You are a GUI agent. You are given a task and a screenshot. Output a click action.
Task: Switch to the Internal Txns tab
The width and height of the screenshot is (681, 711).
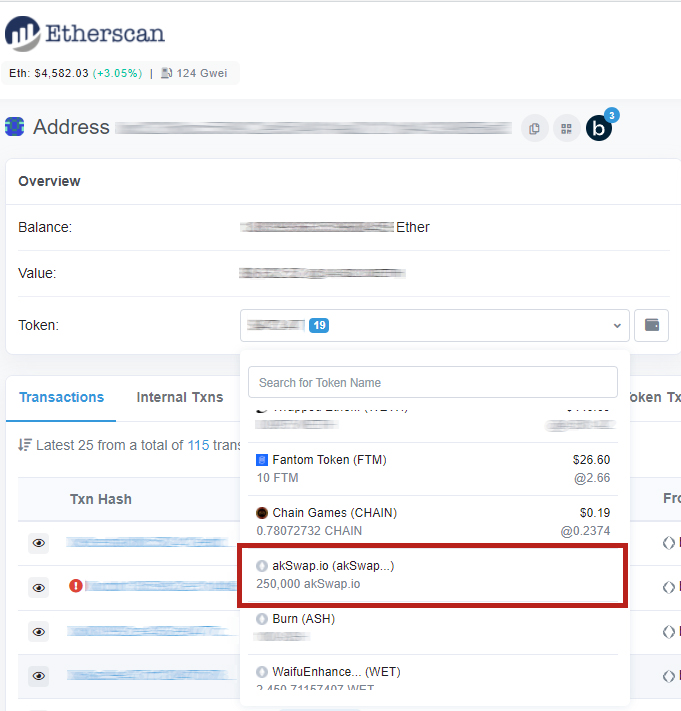tap(180, 397)
